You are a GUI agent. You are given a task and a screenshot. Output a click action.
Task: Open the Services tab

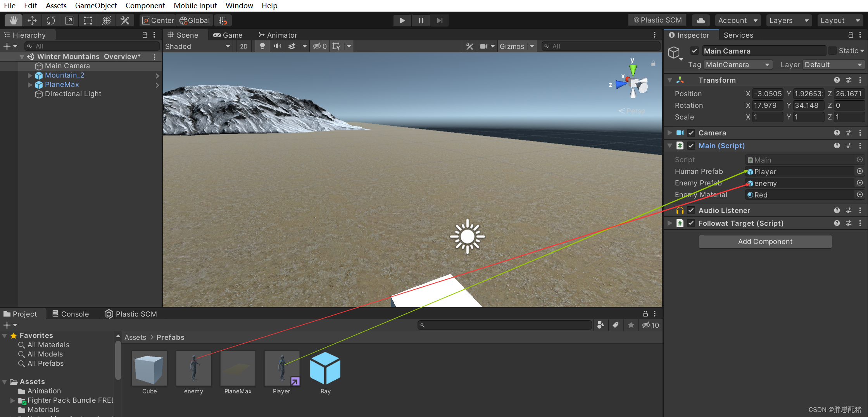738,35
